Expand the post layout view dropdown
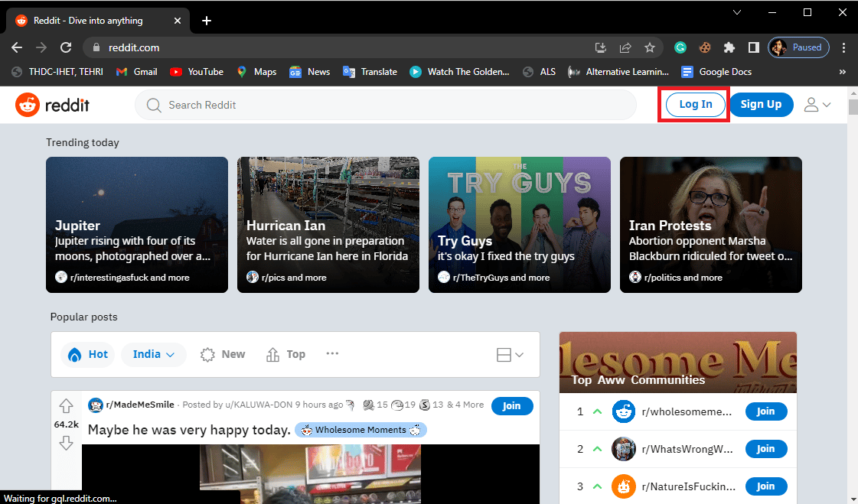The width and height of the screenshot is (858, 504). 510,355
